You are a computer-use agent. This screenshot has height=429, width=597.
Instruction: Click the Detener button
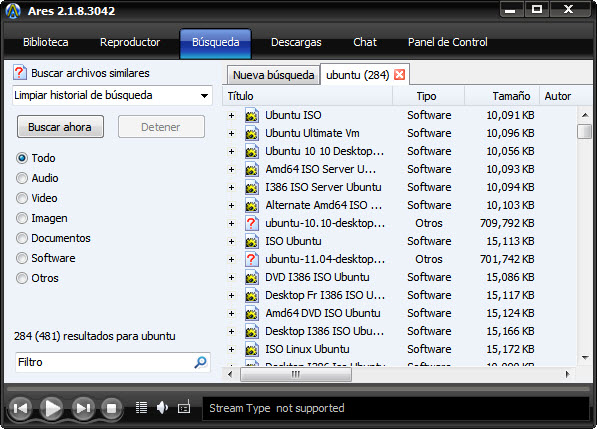(161, 127)
